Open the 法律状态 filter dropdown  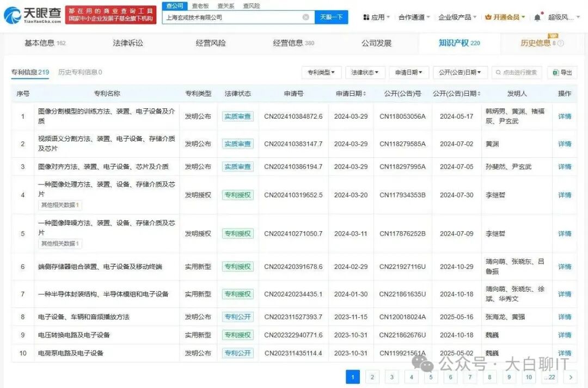coord(364,72)
